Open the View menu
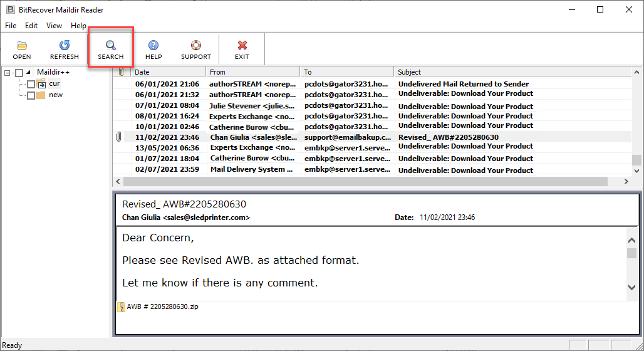The width and height of the screenshot is (644, 351). (54, 26)
